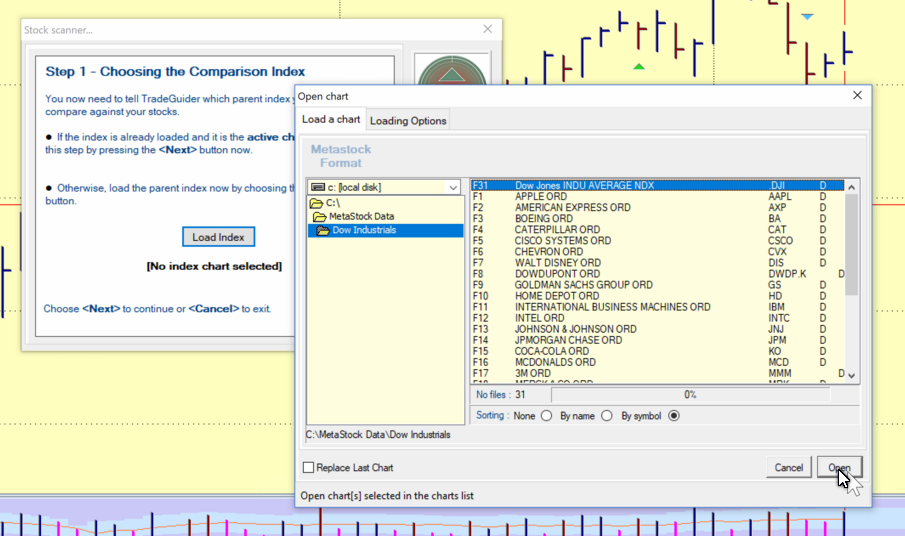This screenshot has height=536, width=905.
Task: Select sorting By symbol radio button
Action: coord(674,416)
